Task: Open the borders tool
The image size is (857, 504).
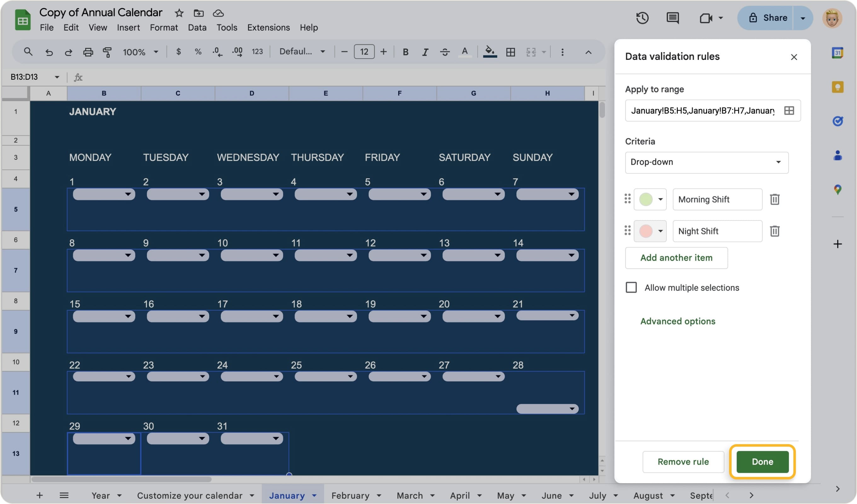Action: (510, 52)
